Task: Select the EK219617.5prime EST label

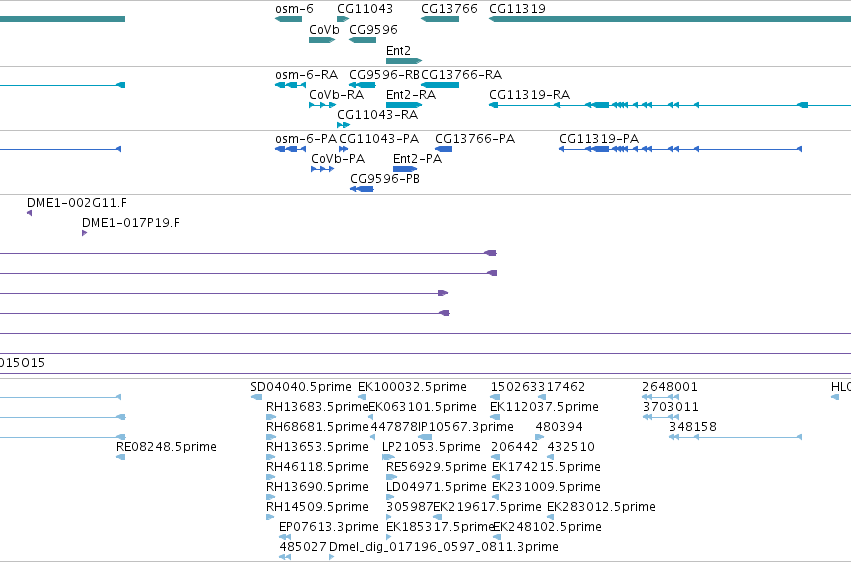Action: (x=487, y=507)
